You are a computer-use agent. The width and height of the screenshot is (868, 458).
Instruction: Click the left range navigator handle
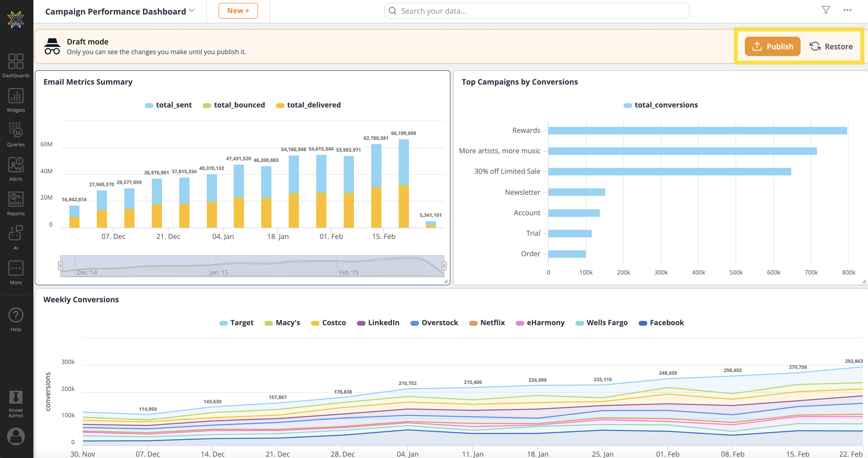[x=60, y=266]
